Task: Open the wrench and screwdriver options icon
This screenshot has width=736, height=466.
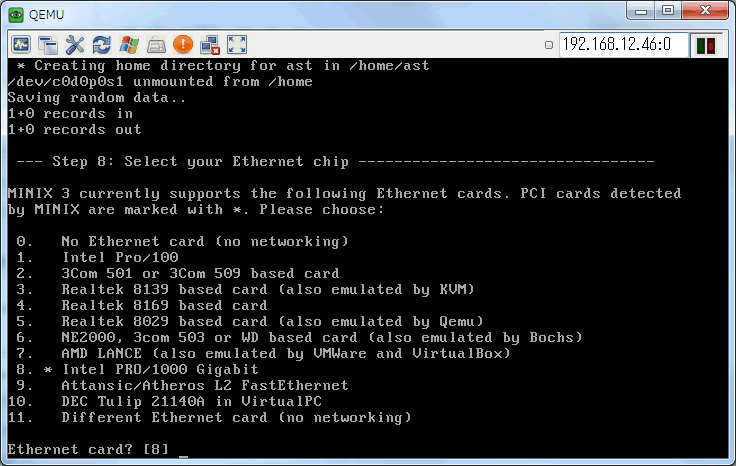Action: [75, 45]
